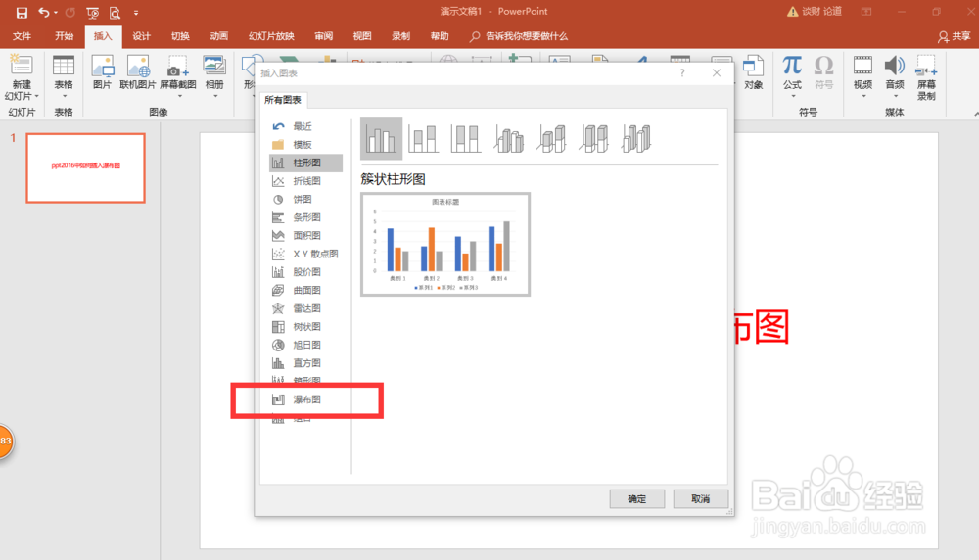Viewport: 979px width, 560px height.
Task: Switch to the Design (设计) tab
Action: [x=141, y=36]
